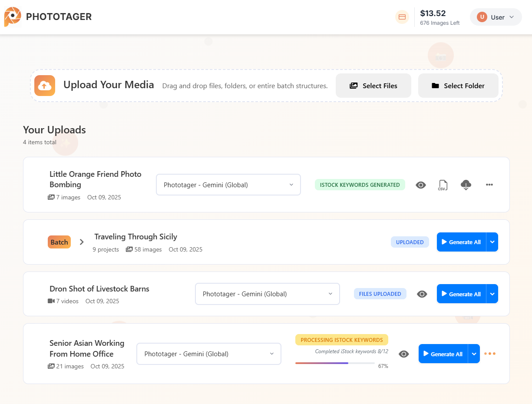Click the ellipsis icon on Little Orange Friend row
This screenshot has width=532, height=404.
[x=489, y=185]
